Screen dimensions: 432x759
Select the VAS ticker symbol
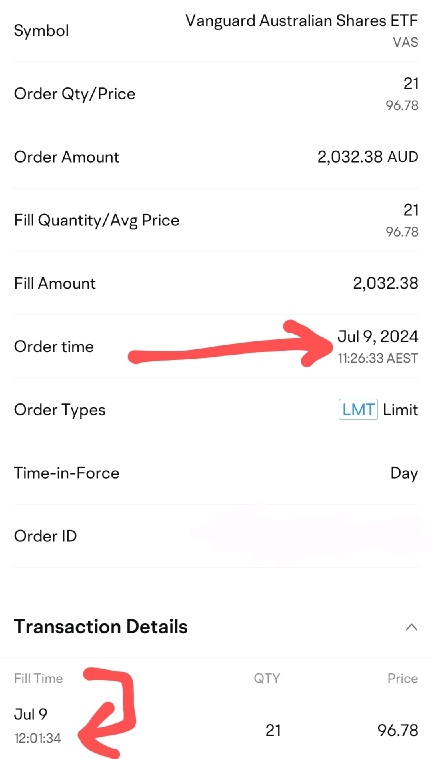pyautogui.click(x=405, y=42)
